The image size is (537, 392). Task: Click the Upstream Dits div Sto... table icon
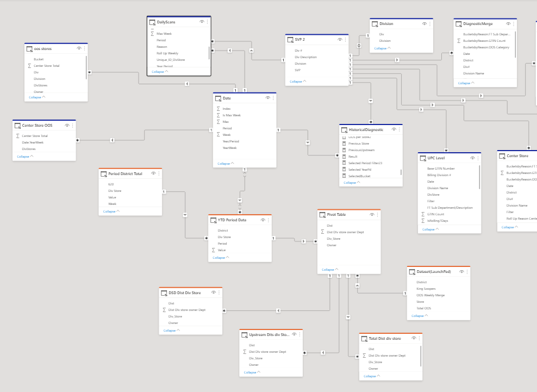click(x=245, y=335)
